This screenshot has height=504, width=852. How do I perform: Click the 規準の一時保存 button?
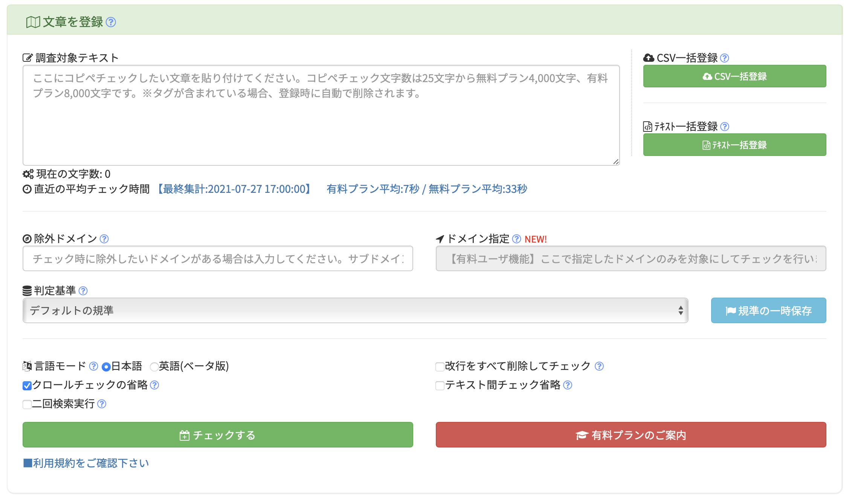coord(768,310)
